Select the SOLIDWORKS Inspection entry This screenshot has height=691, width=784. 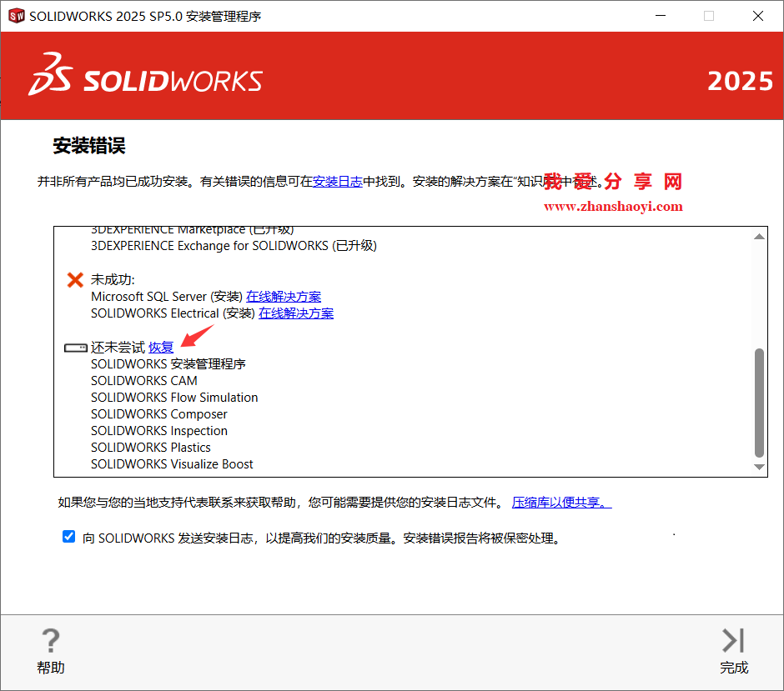(159, 431)
